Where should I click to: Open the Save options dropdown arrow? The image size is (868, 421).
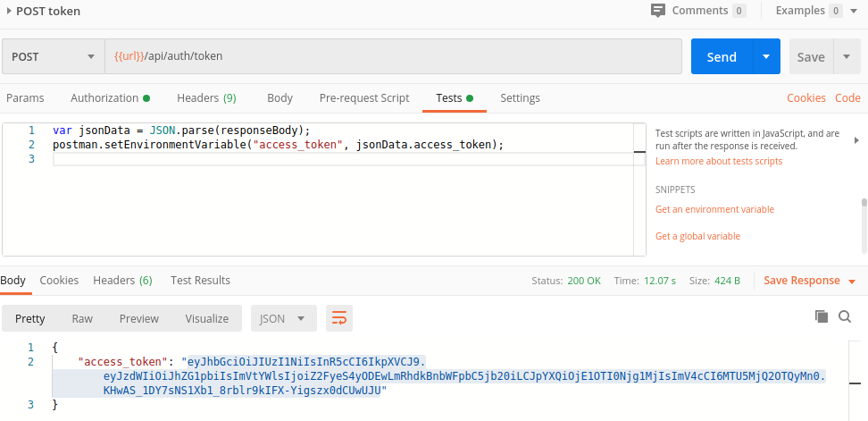pyautogui.click(x=847, y=56)
